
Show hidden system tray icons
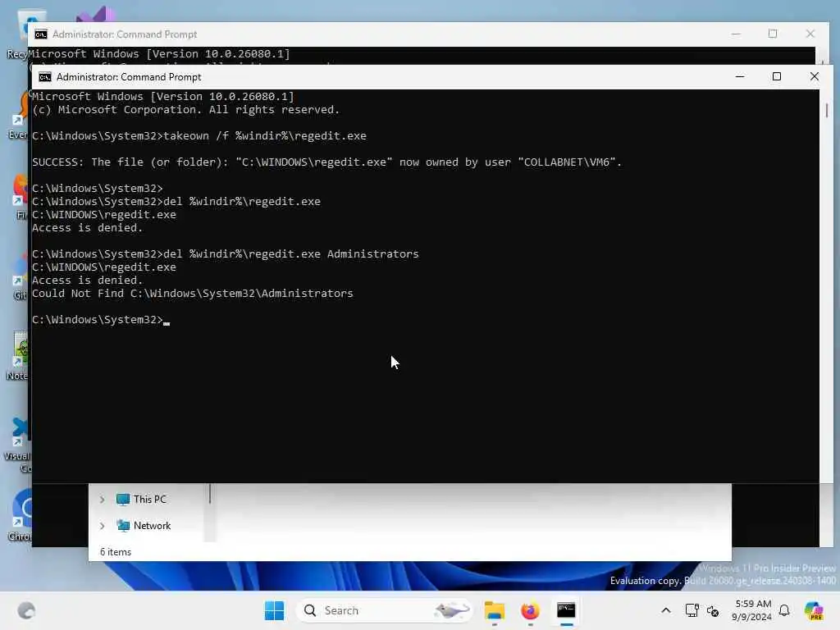point(666,610)
